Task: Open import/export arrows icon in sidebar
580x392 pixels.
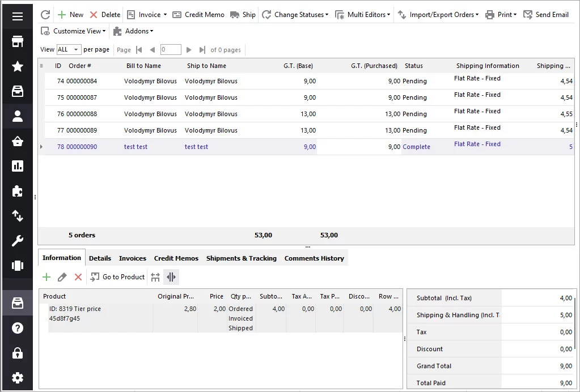Action: [x=18, y=216]
